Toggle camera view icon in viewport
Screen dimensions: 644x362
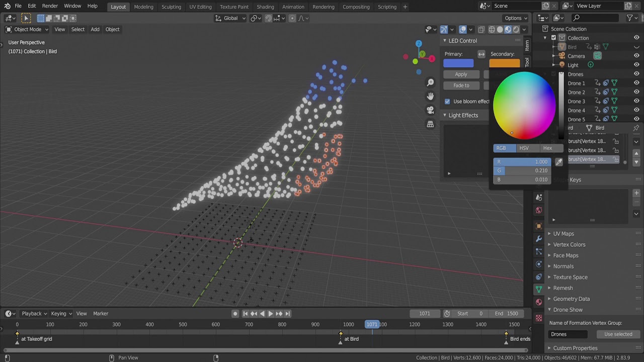pos(430,110)
